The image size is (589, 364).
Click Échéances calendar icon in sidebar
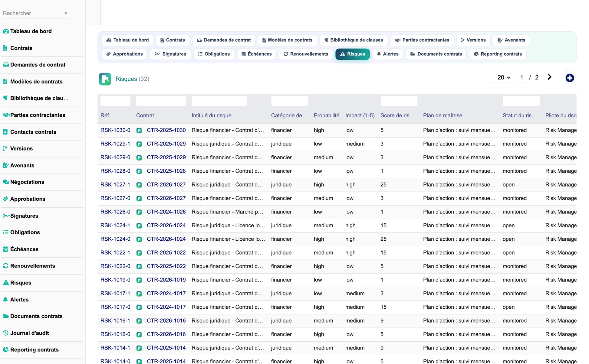coord(5,249)
